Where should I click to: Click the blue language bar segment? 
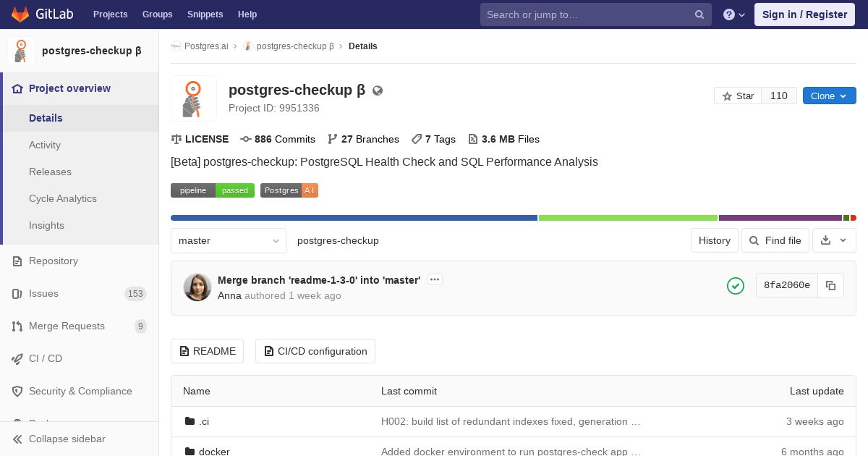(x=354, y=218)
